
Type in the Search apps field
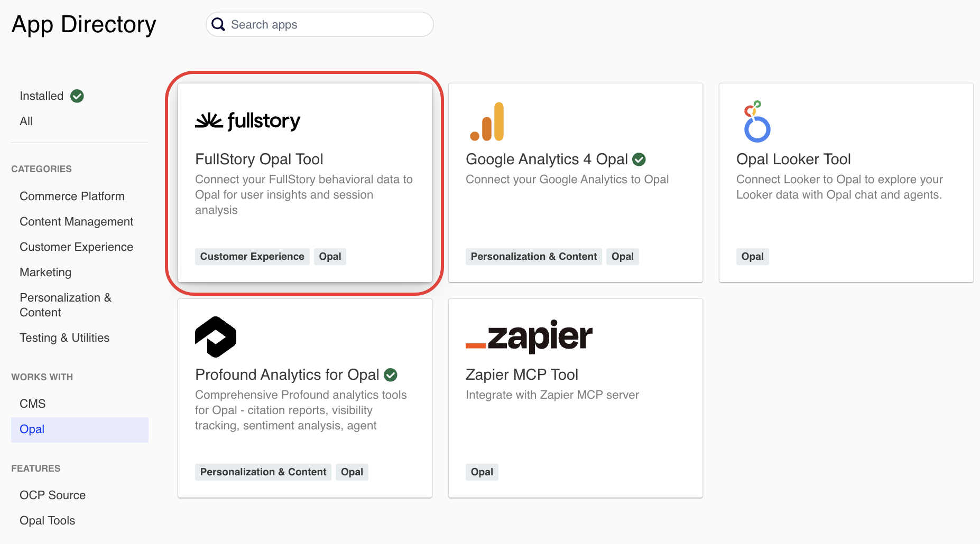pos(328,25)
